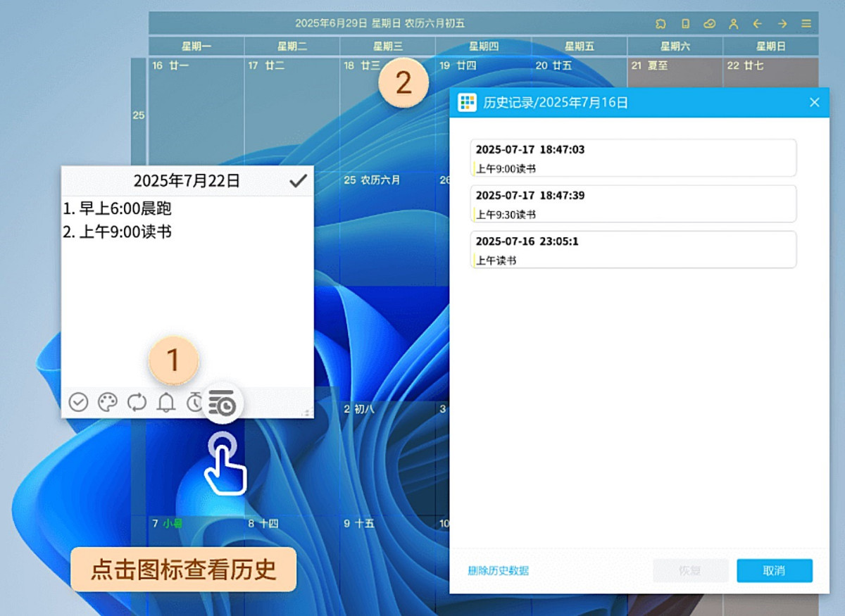The image size is (845, 616).
Task: Click the cloud sync icon in calendar toolbar
Action: tap(708, 23)
